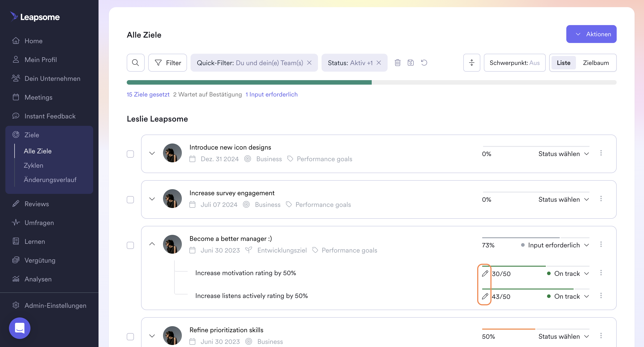The image size is (644, 347).
Task: Open On track dropdown for 43/50 result
Action: click(x=568, y=296)
